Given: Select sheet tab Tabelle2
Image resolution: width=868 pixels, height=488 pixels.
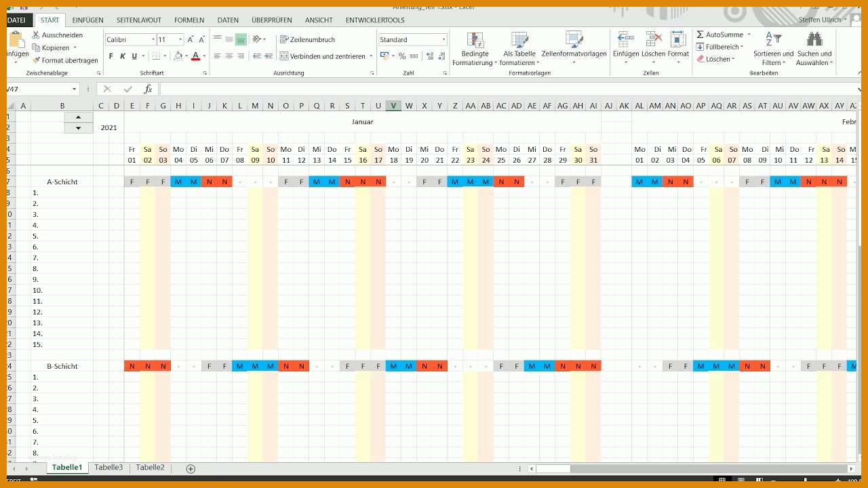Looking at the screenshot, I should [x=150, y=468].
